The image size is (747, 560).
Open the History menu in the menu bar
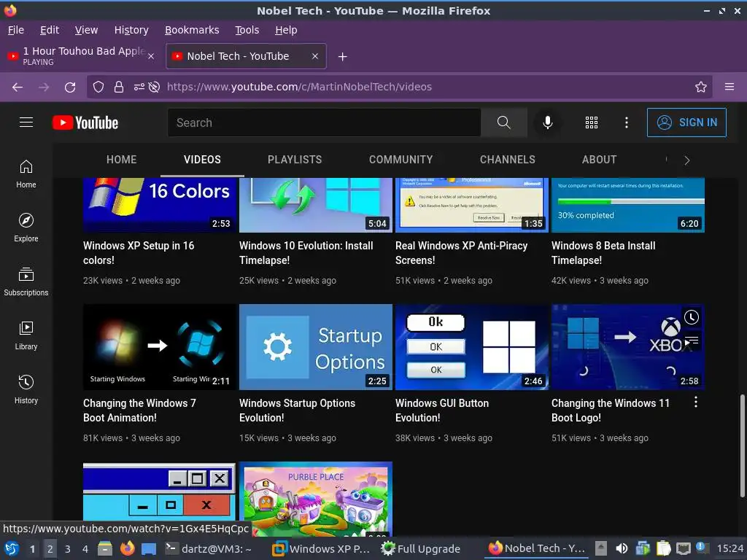coord(131,30)
